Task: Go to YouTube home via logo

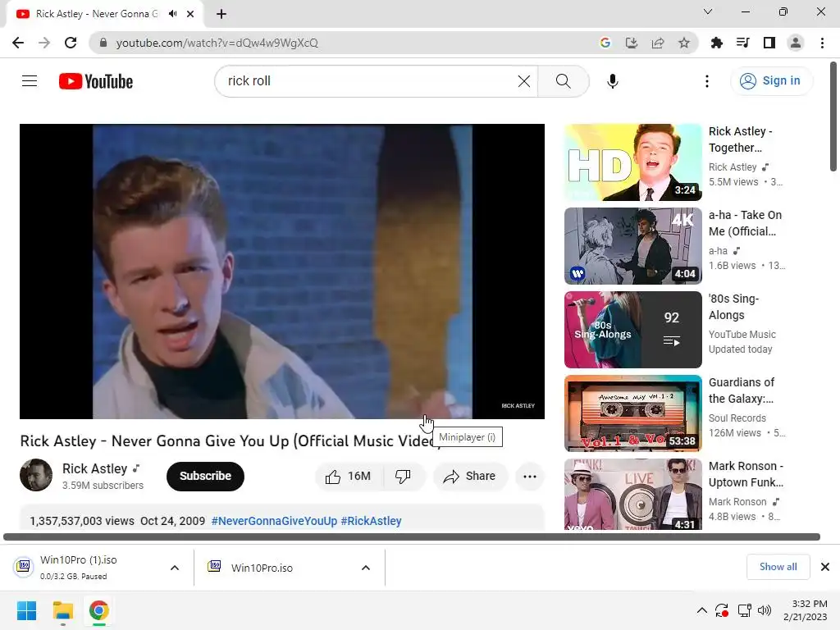Action: click(x=96, y=81)
